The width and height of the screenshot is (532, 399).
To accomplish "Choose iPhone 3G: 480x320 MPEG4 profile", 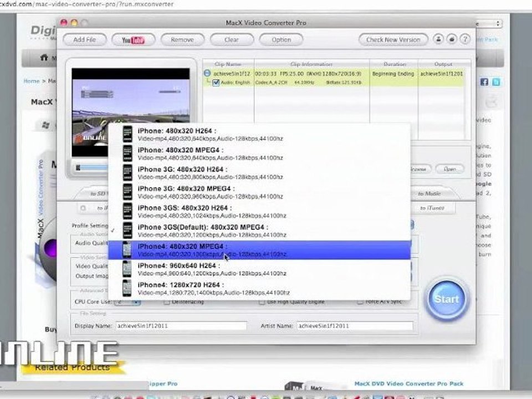I will point(259,192).
